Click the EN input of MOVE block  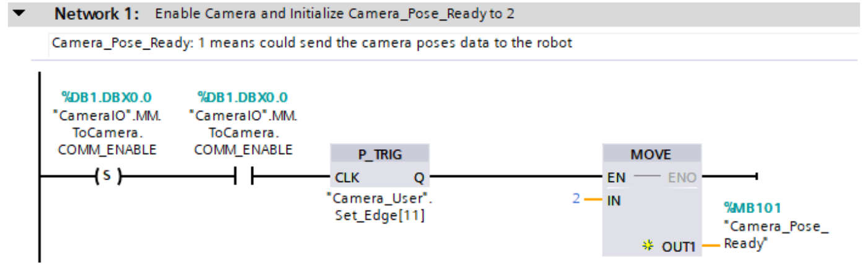point(617,178)
